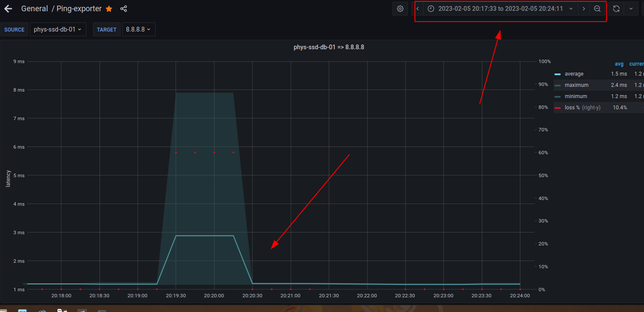Expand the refresh interval dropdown

[x=631, y=9]
